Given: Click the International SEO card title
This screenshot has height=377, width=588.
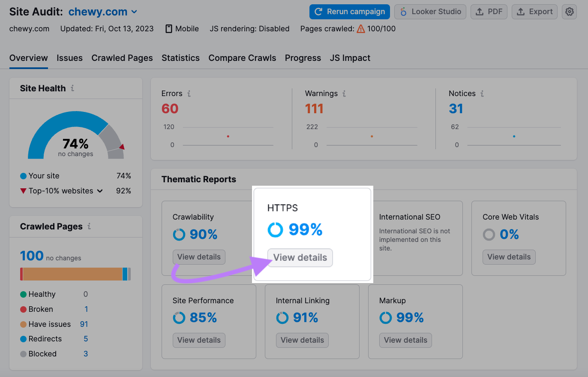Looking at the screenshot, I should coord(410,217).
